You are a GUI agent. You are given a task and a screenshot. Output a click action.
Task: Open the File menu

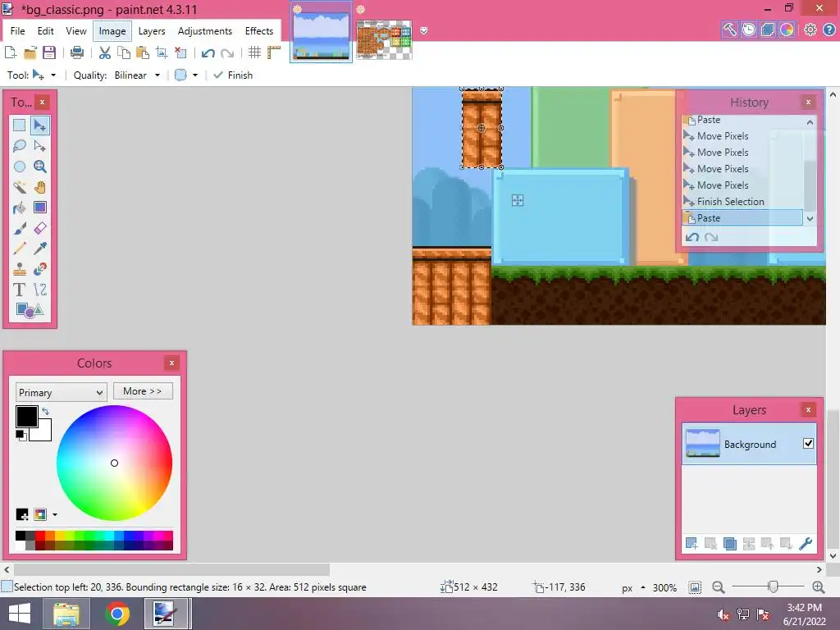tap(18, 31)
